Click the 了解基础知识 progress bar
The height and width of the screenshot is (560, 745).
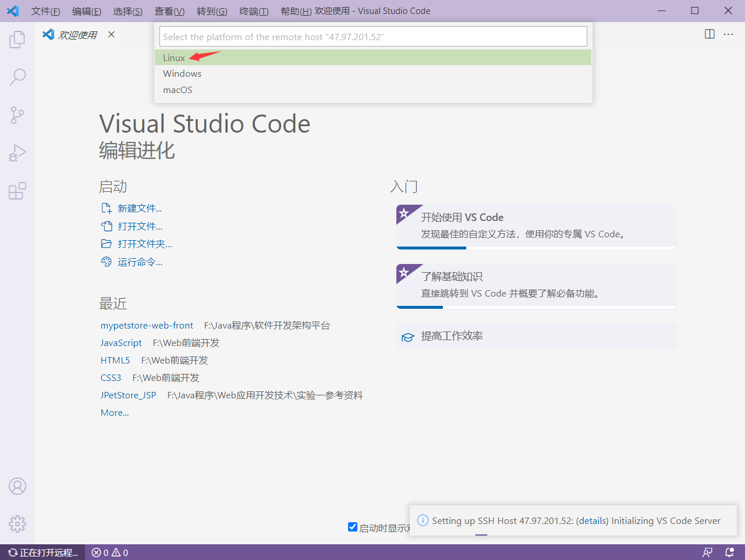[536, 307]
